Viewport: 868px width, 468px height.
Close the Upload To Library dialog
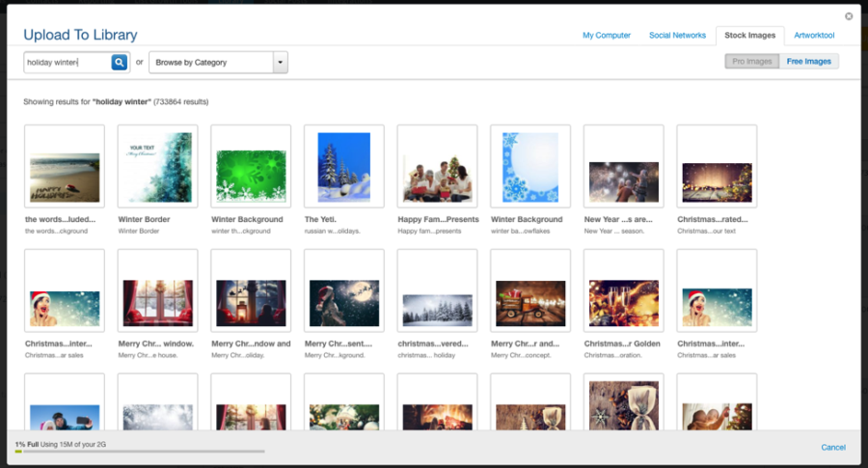pyautogui.click(x=849, y=16)
